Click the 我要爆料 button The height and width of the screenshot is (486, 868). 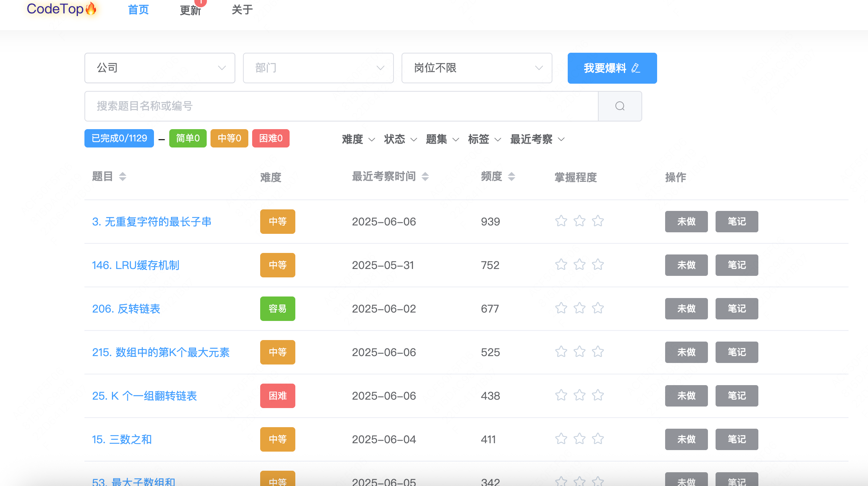tap(612, 68)
